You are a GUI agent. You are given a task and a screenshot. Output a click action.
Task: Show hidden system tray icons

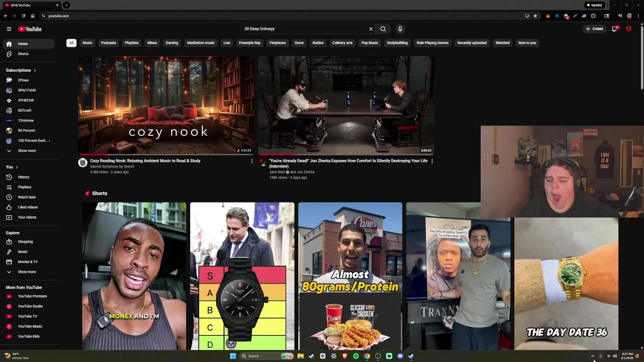click(x=592, y=356)
